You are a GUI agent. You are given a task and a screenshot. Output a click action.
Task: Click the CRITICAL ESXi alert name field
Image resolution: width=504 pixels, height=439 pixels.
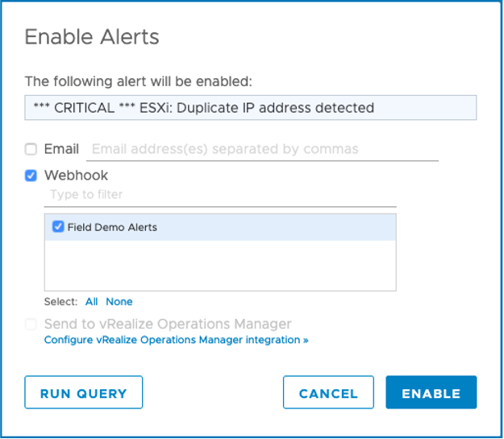point(250,108)
